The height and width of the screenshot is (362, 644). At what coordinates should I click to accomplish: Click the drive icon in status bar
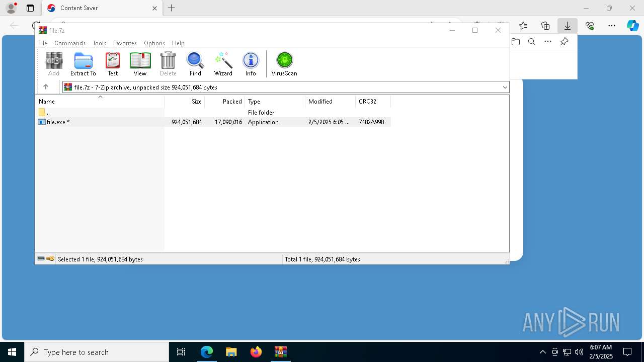[41, 259]
